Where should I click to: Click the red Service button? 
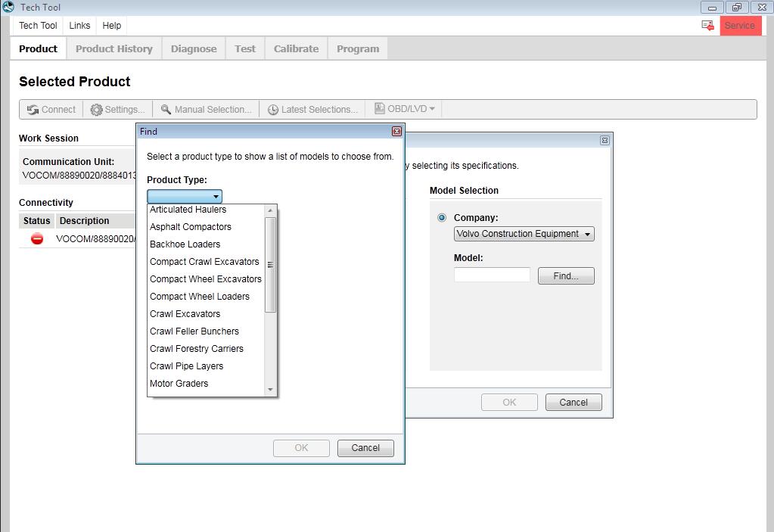pos(740,26)
